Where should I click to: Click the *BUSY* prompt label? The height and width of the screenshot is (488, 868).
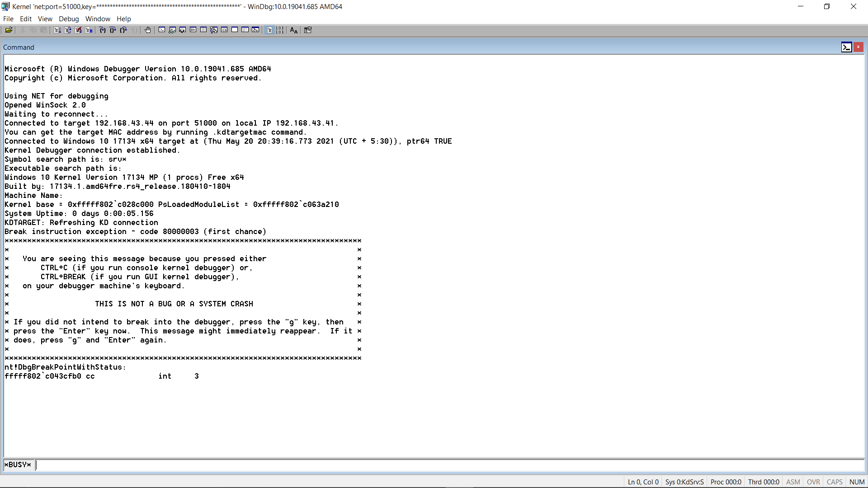[18, 465]
